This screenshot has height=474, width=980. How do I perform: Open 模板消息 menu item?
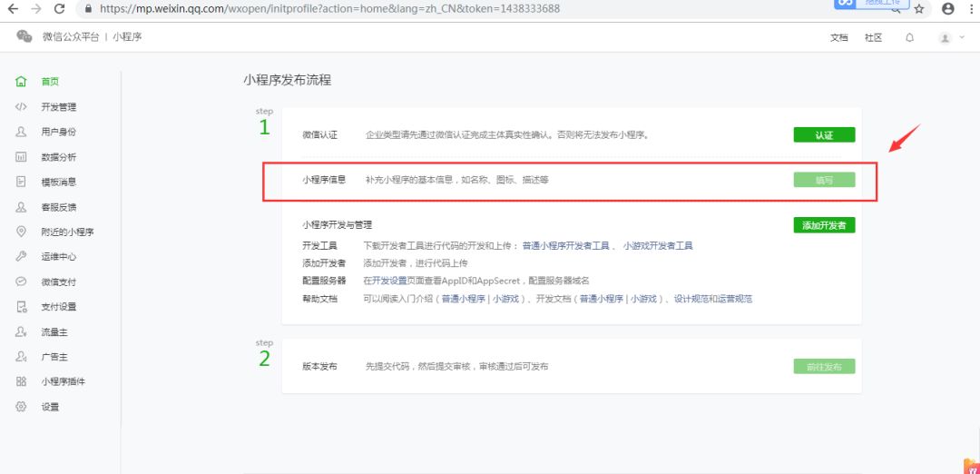point(59,182)
